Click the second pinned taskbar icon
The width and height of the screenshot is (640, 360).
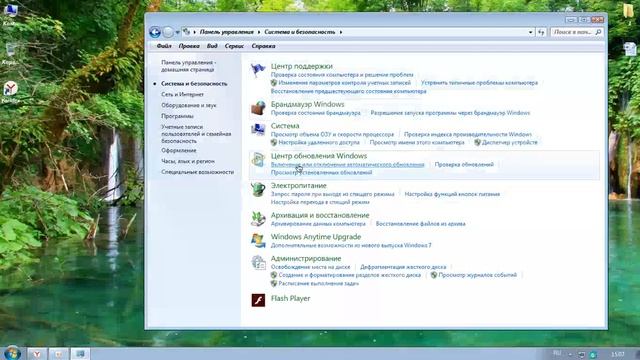(x=58, y=354)
